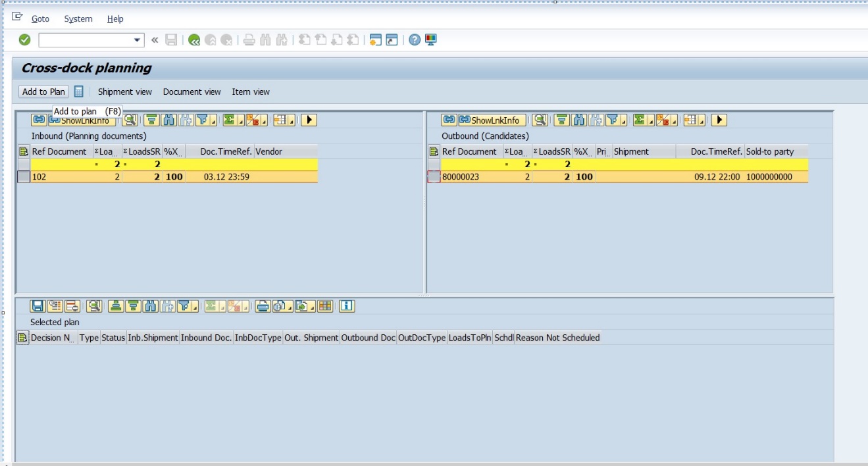Open the Help menu
The image size is (868, 466).
(x=115, y=19)
